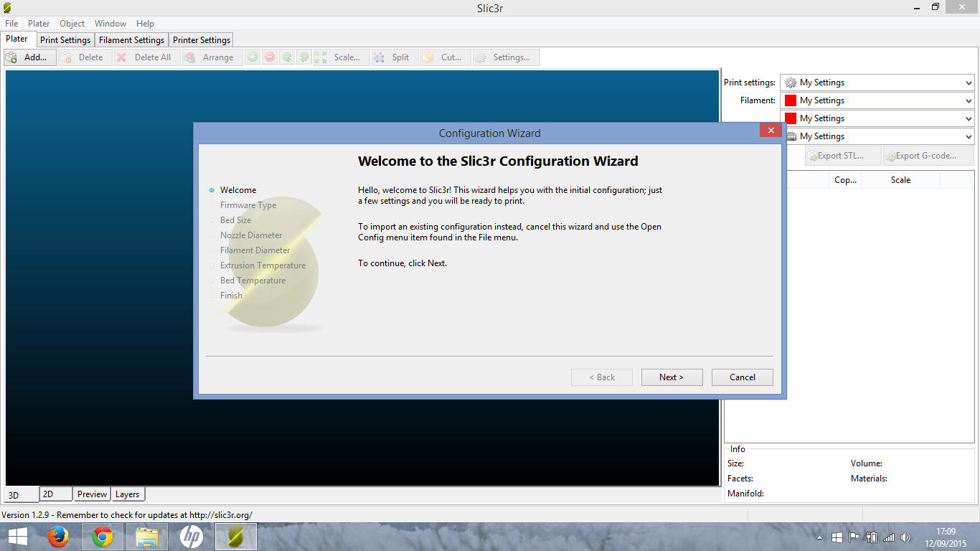Open the Help menu

pos(145,24)
